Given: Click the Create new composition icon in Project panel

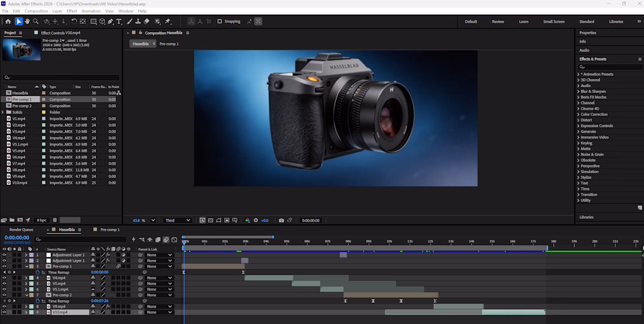Looking at the screenshot, I should pos(20,220).
